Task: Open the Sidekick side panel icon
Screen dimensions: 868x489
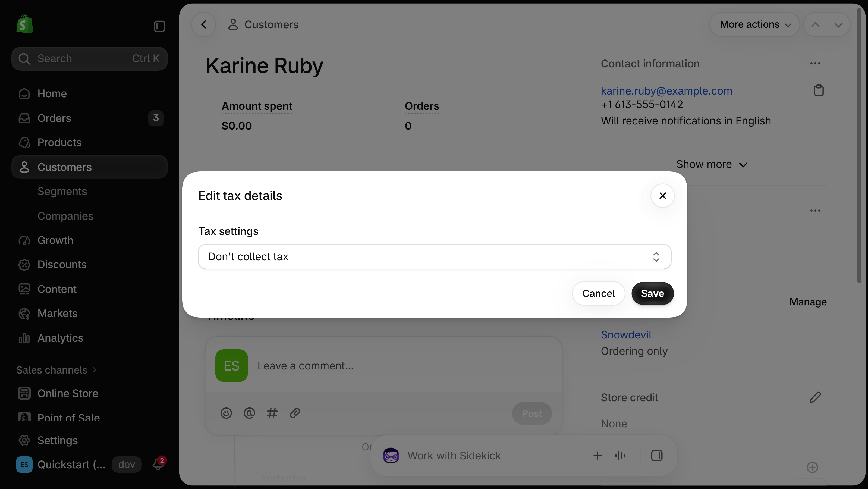Action: click(x=657, y=456)
